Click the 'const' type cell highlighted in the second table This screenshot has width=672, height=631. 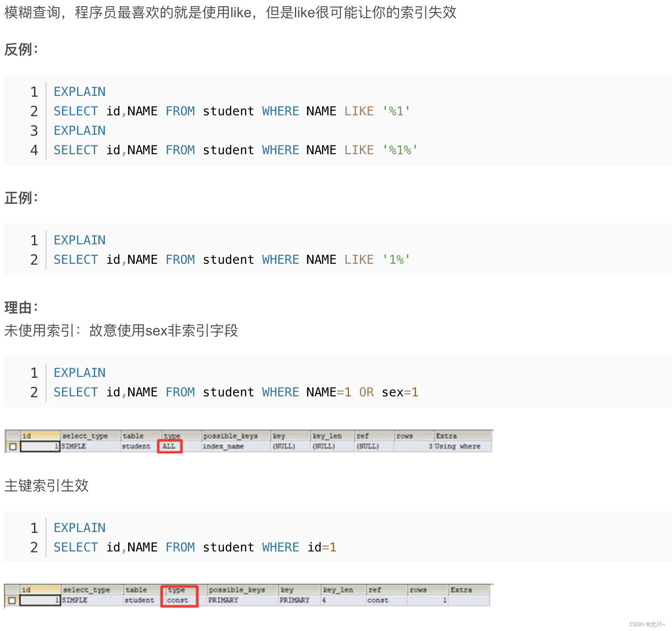coord(177,600)
